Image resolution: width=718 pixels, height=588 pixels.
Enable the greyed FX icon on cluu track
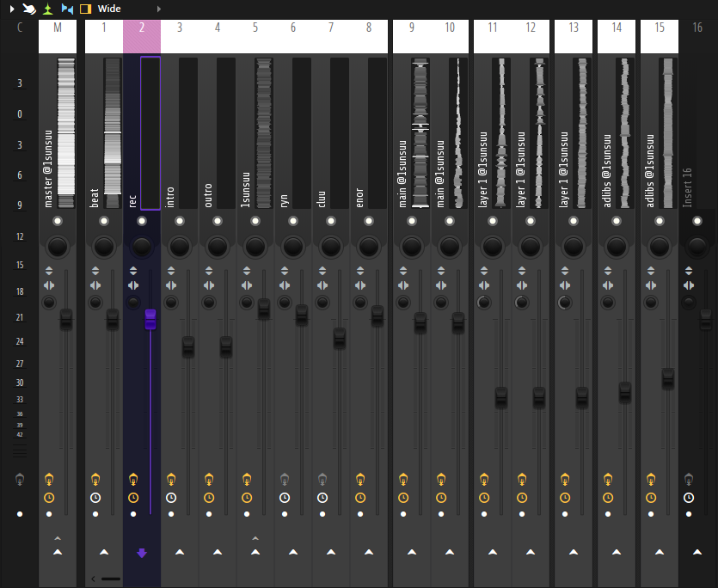click(322, 480)
